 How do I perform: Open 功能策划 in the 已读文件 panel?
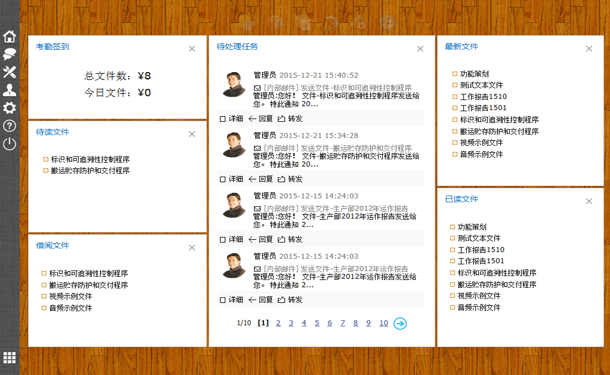[472, 227]
